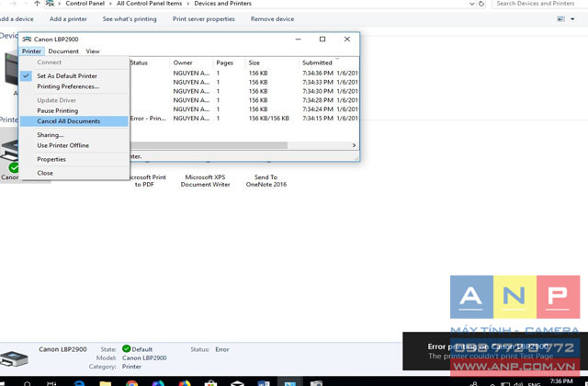This screenshot has width=588, height=386.
Task: Open Microsoft Edge from the taskbar
Action: [x=79, y=383]
